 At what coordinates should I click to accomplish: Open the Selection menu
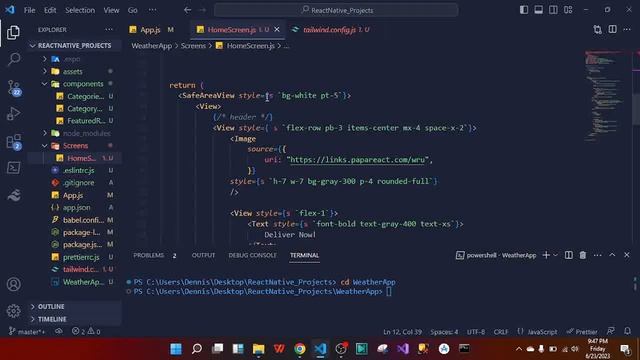(80, 10)
